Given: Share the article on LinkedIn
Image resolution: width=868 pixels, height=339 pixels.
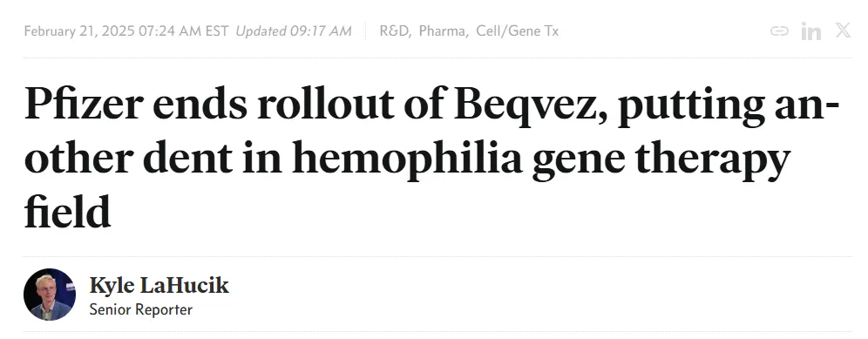Looking at the screenshot, I should point(811,31).
